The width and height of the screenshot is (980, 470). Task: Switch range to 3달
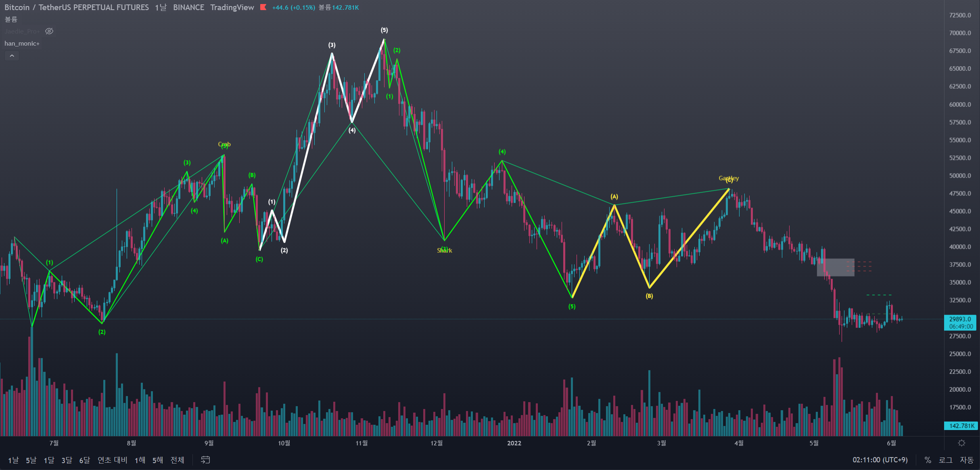pos(67,460)
